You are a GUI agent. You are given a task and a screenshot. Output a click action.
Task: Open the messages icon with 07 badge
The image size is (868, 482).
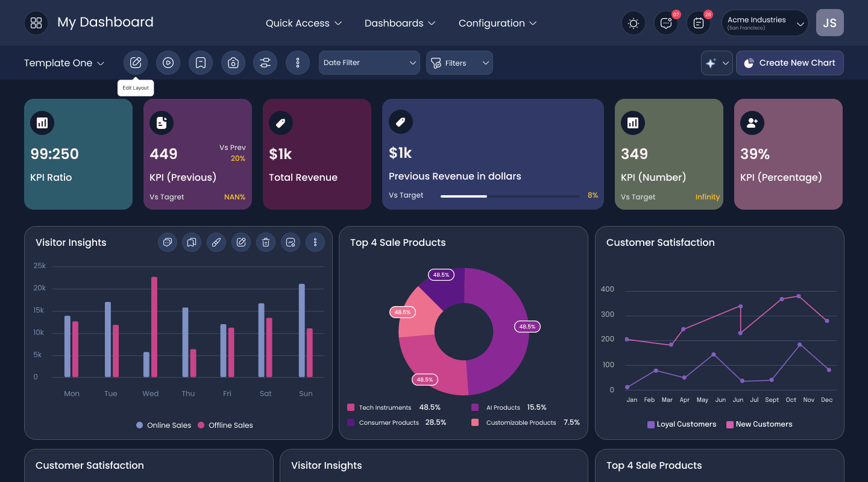pyautogui.click(x=666, y=23)
